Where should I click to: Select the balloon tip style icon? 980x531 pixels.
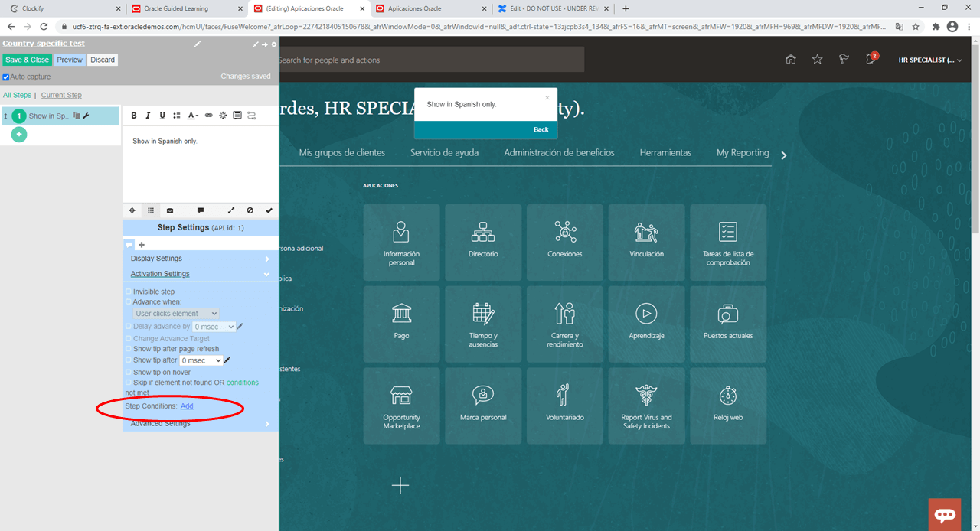coord(200,210)
